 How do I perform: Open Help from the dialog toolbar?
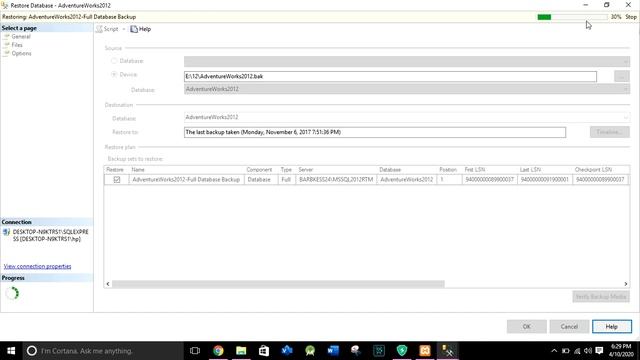[141, 29]
